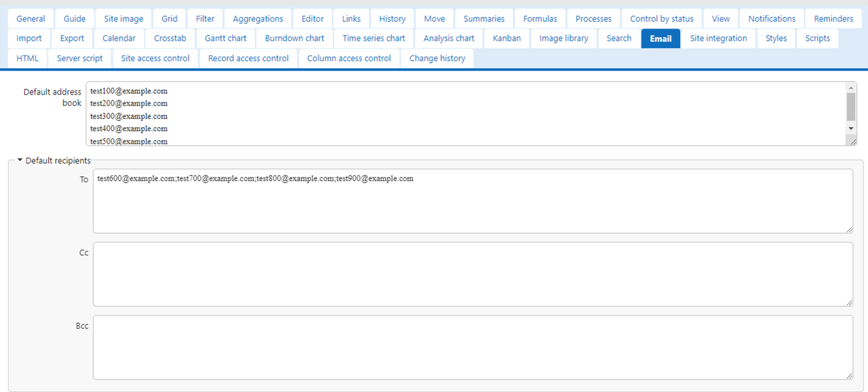Collapse the Default recipients section
Viewport: 868px width, 392px height.
(54, 161)
